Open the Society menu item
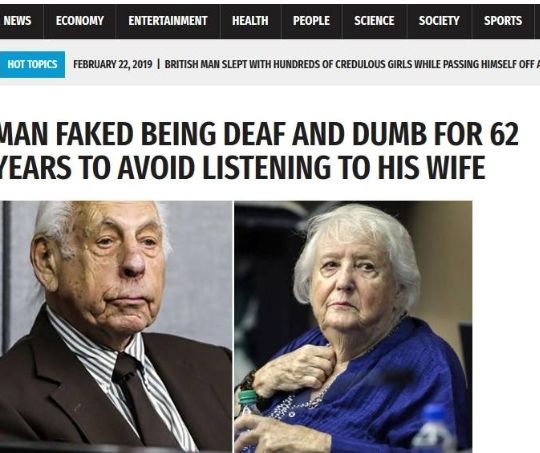The height and width of the screenshot is (453, 540). [439, 21]
